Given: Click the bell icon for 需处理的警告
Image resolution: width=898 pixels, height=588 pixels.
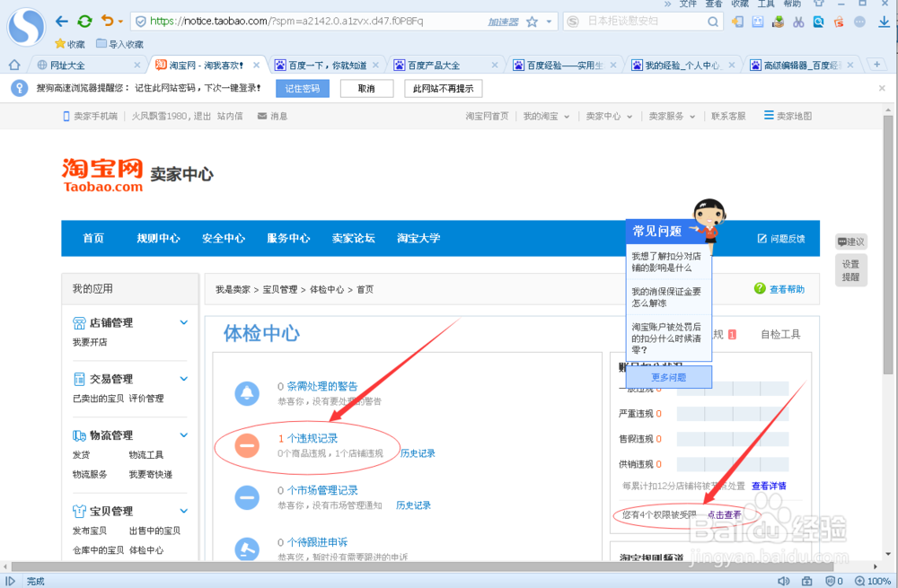Looking at the screenshot, I should coord(247,393).
